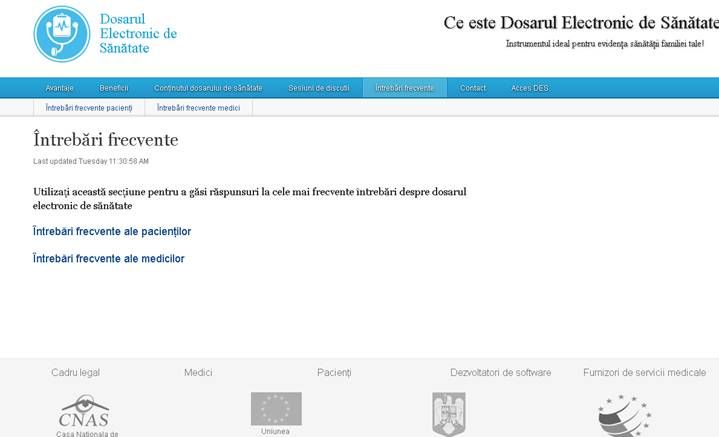The width and height of the screenshot is (719, 437).
Task: Select Medici in the footer section
Action: 198,373
